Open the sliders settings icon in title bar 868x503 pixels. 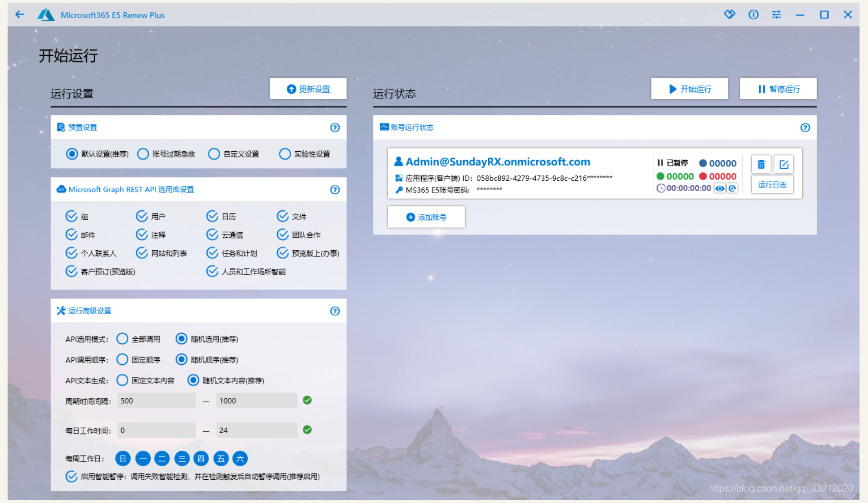pyautogui.click(x=776, y=14)
